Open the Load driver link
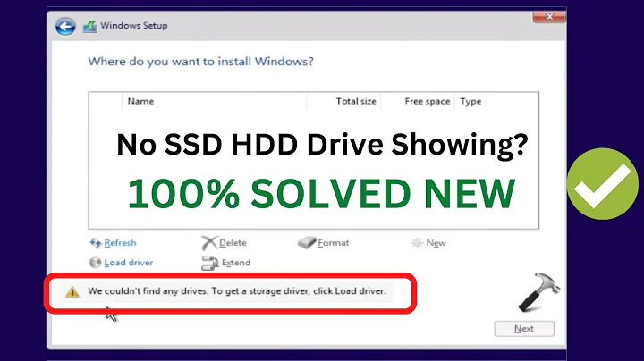Image resolution: width=644 pixels, height=361 pixels. coord(129,263)
